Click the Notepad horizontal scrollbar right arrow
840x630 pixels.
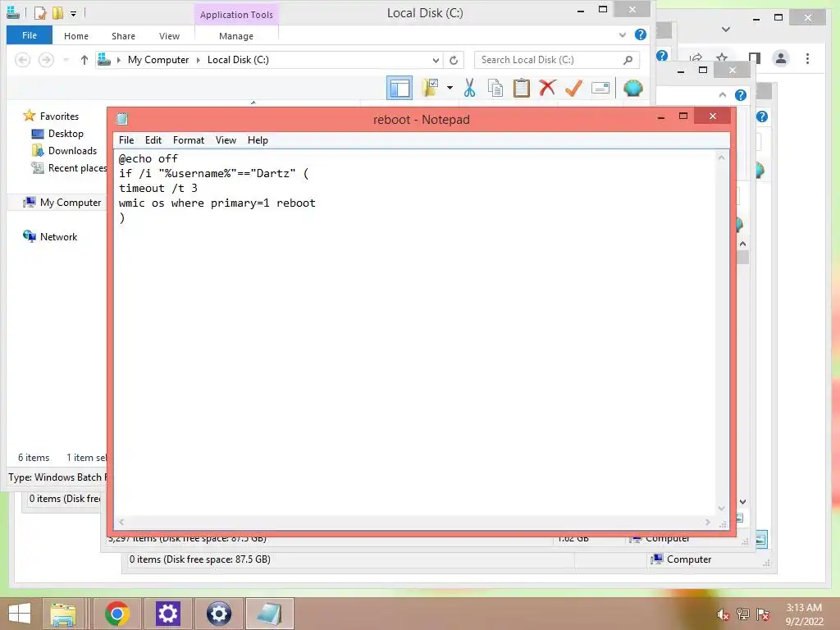tap(708, 522)
